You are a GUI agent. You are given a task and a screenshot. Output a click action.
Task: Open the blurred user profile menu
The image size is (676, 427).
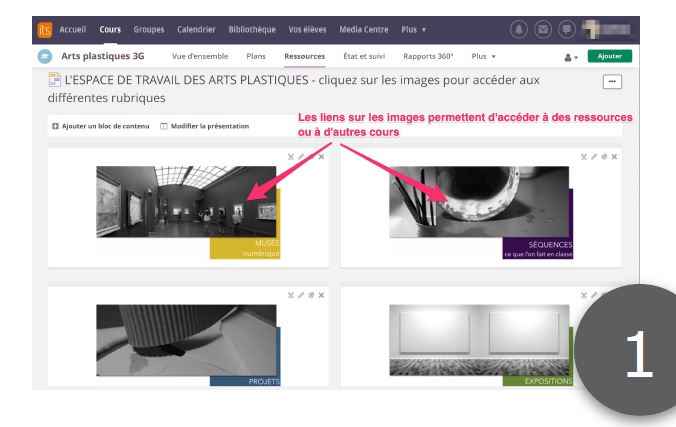tap(607, 30)
